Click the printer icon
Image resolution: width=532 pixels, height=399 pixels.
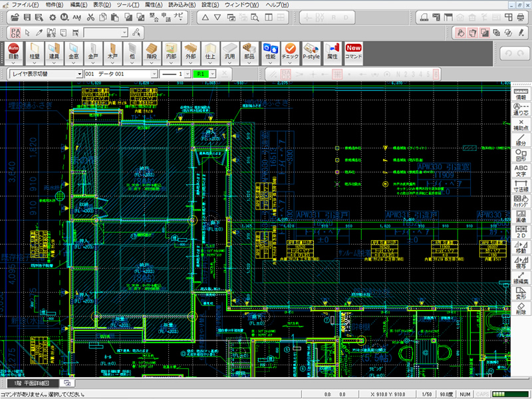[521, 17]
